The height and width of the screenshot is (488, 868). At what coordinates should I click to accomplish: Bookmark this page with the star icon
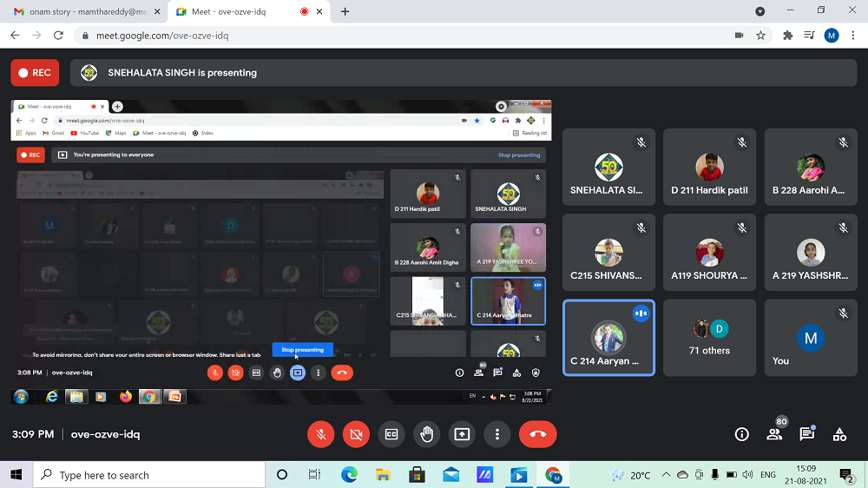pyautogui.click(x=761, y=36)
